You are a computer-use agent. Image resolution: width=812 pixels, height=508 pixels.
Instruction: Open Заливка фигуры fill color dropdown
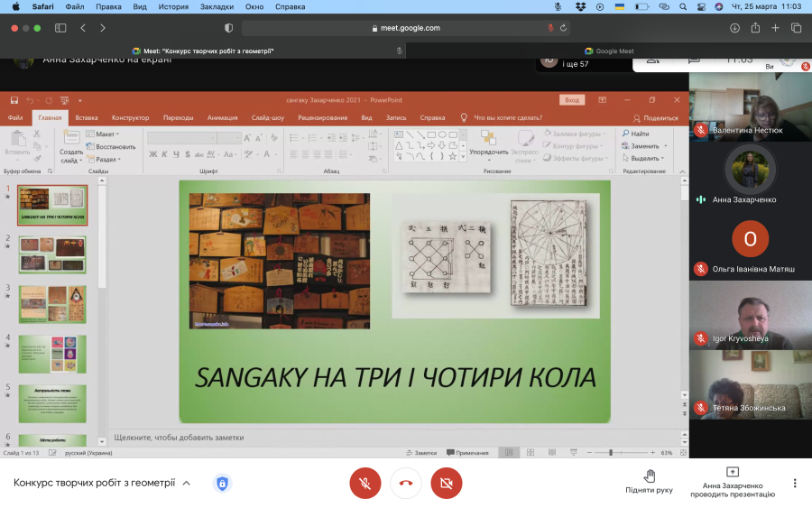pos(576,134)
